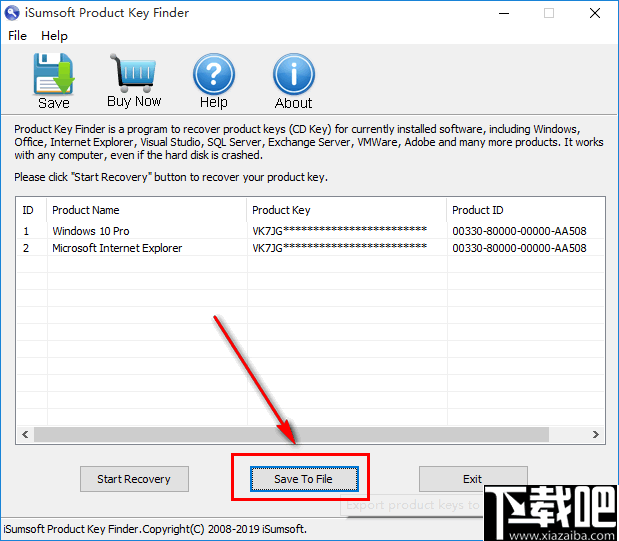This screenshot has height=541, width=619.
Task: Minimize the Product Key Finder window
Action: pos(504,13)
